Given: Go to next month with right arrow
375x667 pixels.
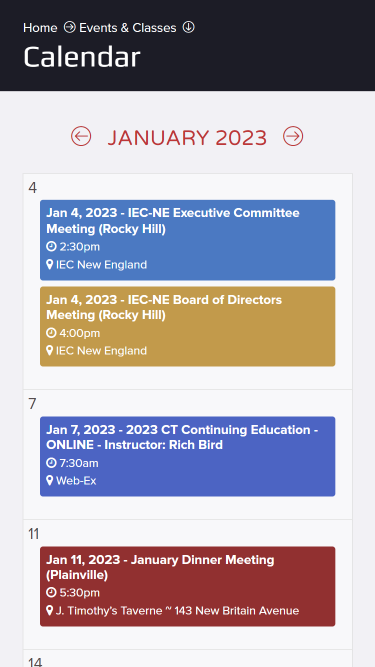Looking at the screenshot, I should [x=293, y=137].
